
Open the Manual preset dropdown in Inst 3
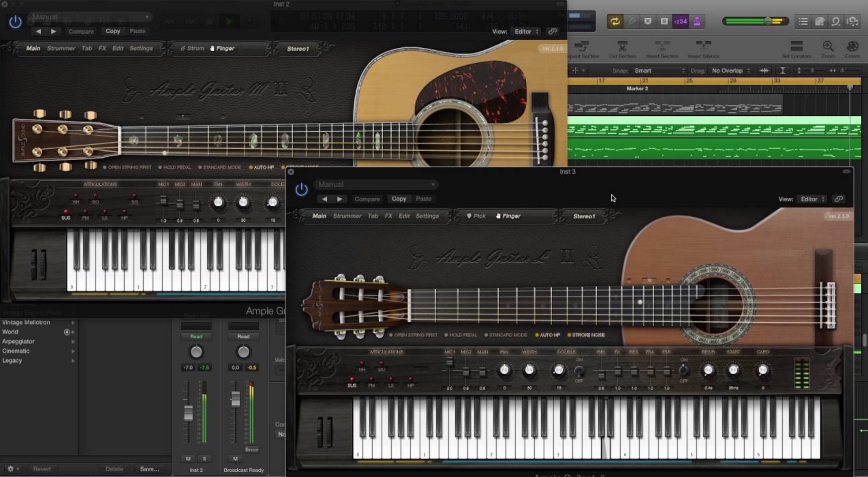pyautogui.click(x=375, y=184)
